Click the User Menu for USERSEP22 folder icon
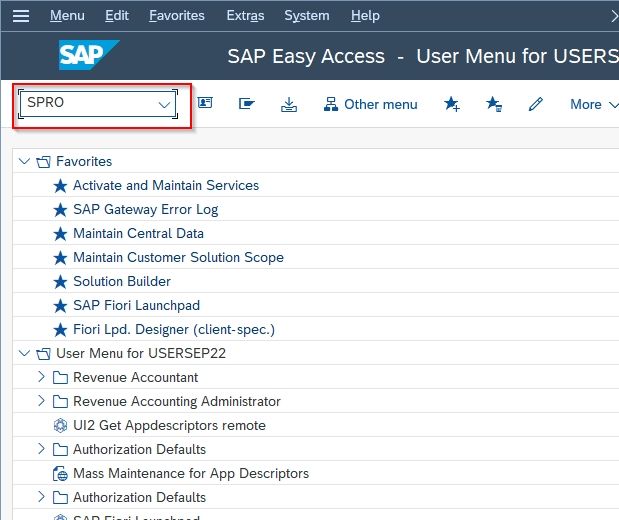The image size is (619, 520). 43,354
